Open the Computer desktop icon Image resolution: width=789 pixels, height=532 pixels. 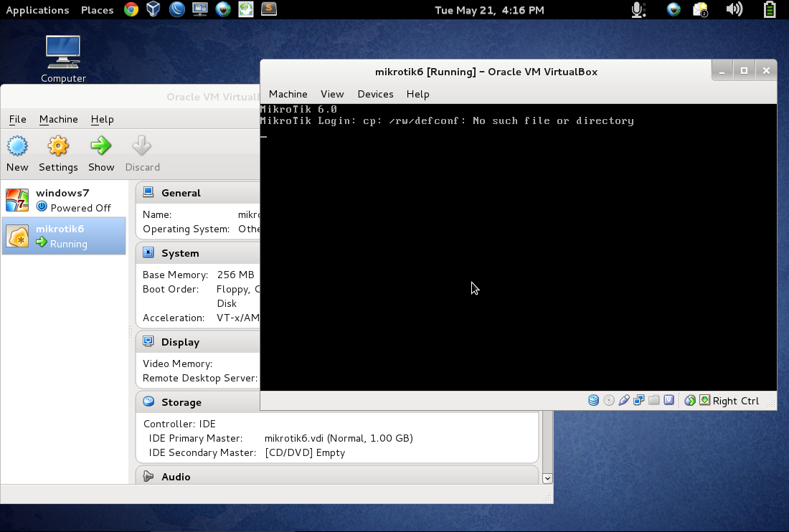(x=63, y=58)
